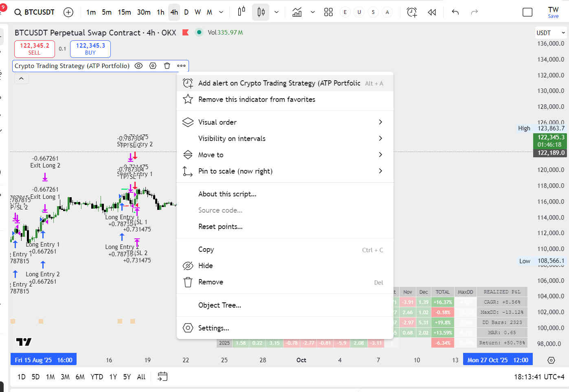
Task: Delete indicator using legend trash icon
Action: [167, 66]
